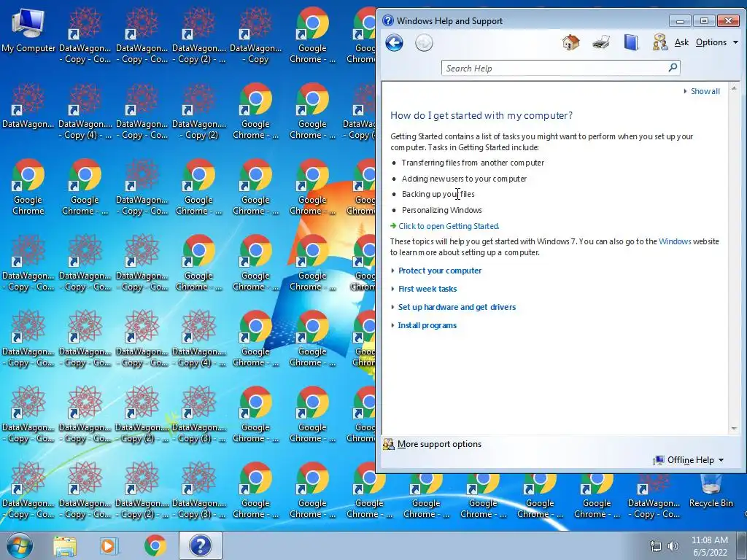Click the help pane scroll-down arrow
Viewport: 747px width, 560px height.
pyautogui.click(x=734, y=429)
